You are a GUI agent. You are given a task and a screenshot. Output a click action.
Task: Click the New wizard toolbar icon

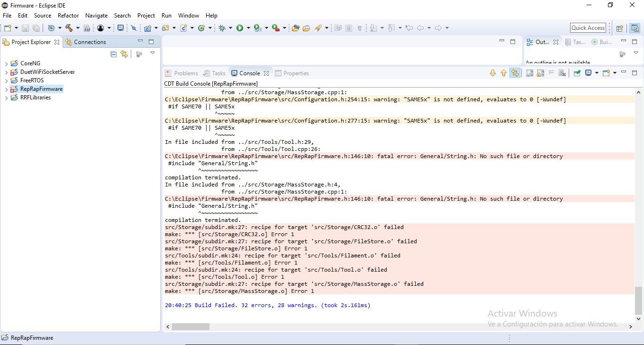pos(8,28)
